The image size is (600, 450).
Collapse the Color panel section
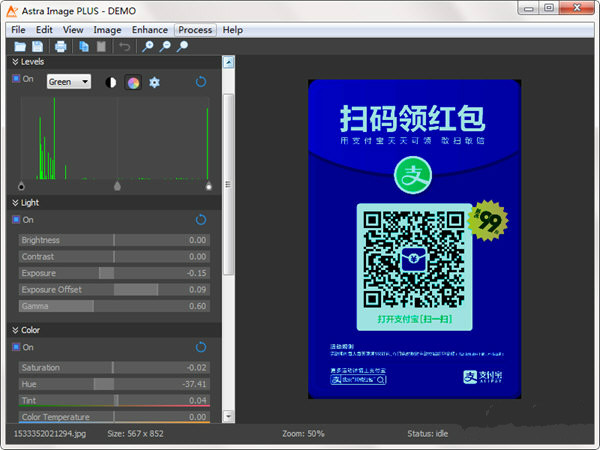pyautogui.click(x=15, y=330)
